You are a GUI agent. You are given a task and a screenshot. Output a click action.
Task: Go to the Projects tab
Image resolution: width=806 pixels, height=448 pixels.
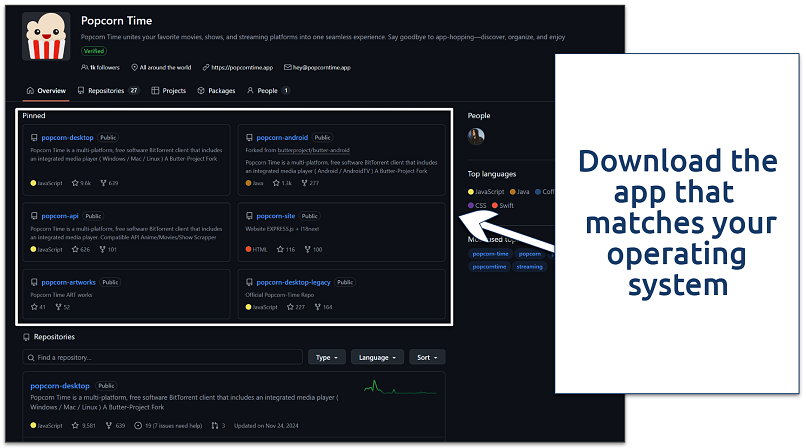pyautogui.click(x=169, y=90)
